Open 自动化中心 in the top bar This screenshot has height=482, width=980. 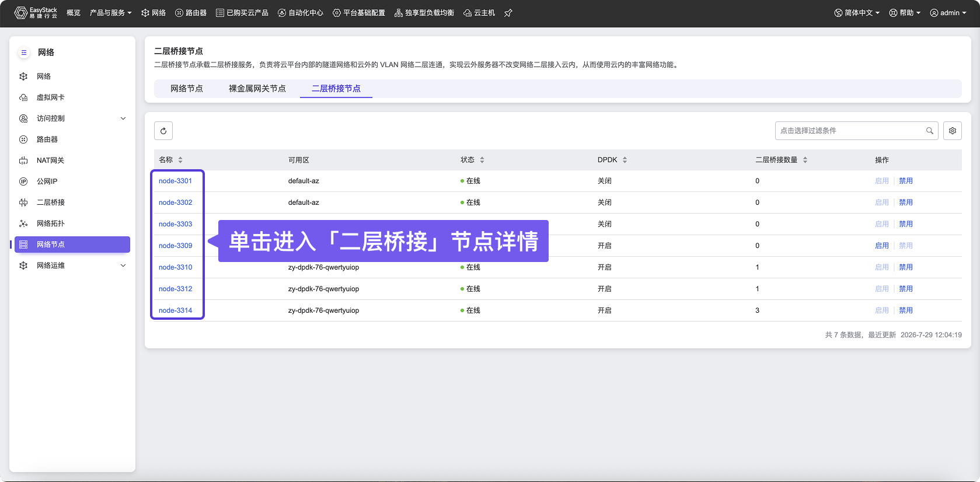[301, 13]
